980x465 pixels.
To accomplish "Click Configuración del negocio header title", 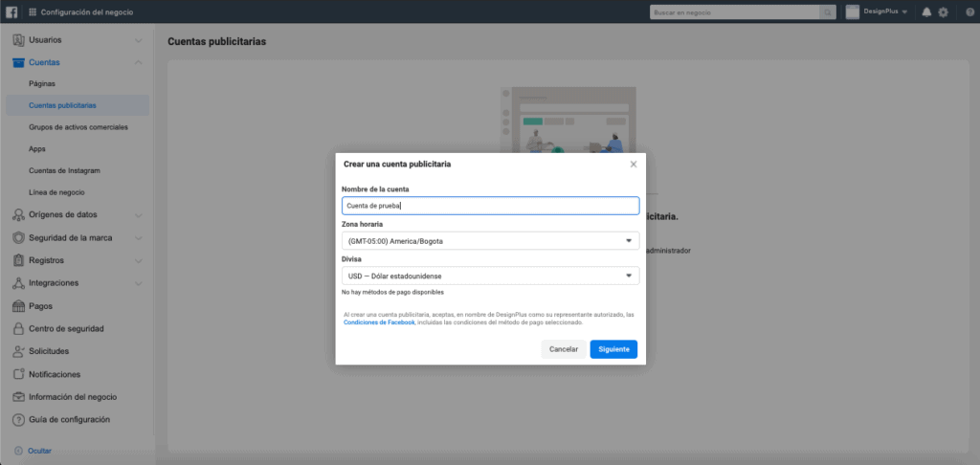I will pos(87,11).
